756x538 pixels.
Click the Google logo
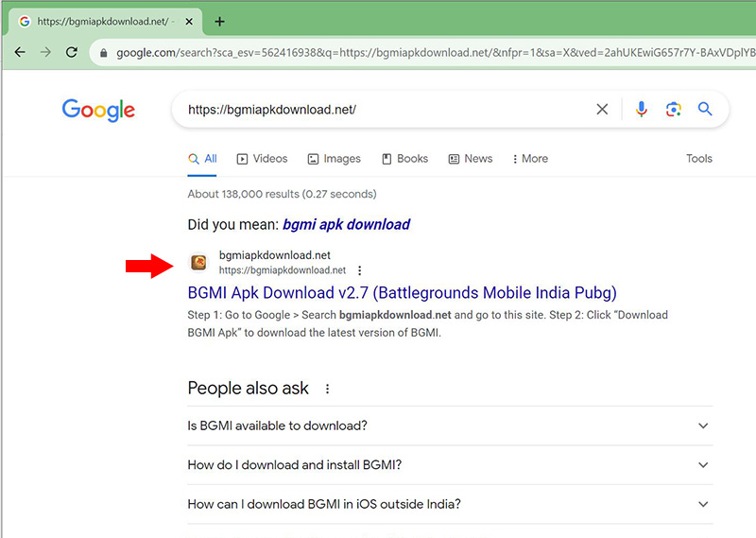pos(98,110)
